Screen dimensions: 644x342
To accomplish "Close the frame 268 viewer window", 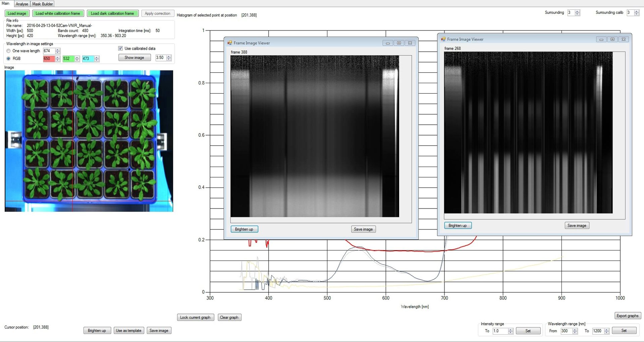I will point(624,39).
